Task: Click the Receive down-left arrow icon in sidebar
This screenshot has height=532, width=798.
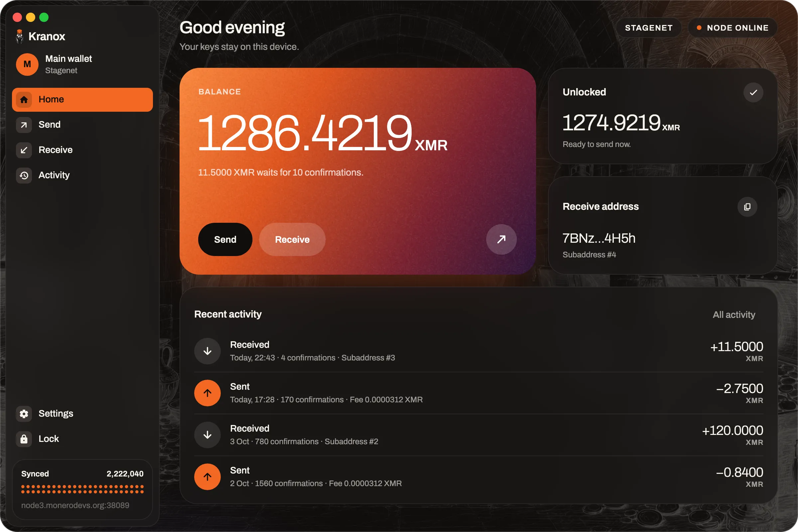Action: tap(24, 150)
